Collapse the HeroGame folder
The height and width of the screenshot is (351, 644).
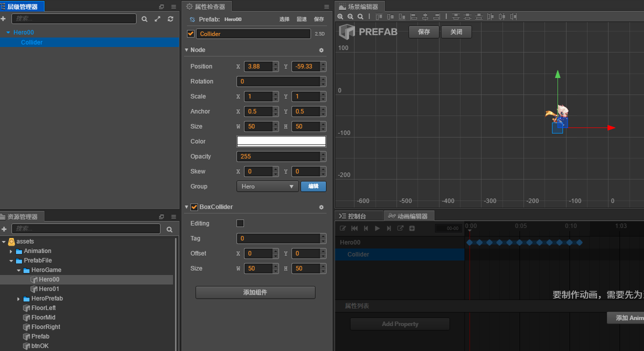pyautogui.click(x=19, y=270)
